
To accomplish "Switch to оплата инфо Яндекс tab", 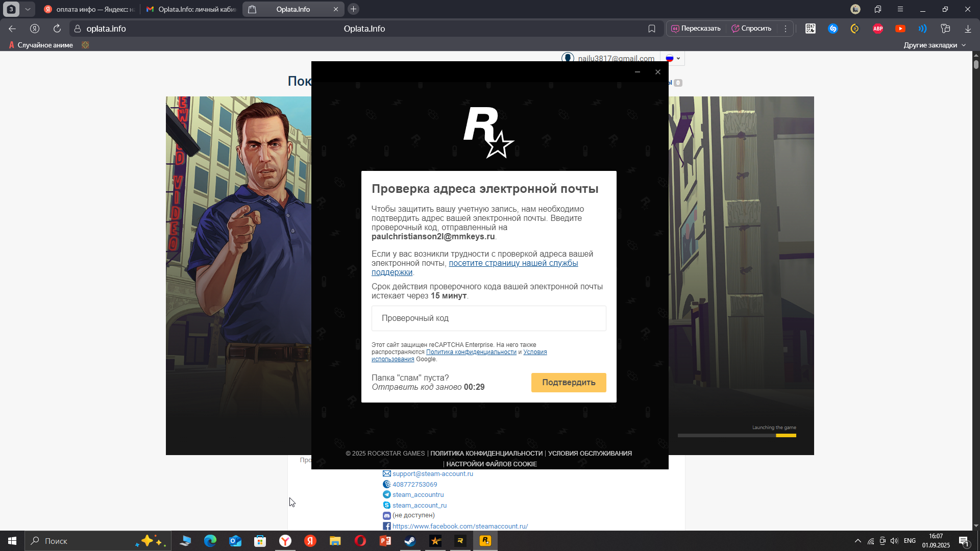I will click(89, 9).
